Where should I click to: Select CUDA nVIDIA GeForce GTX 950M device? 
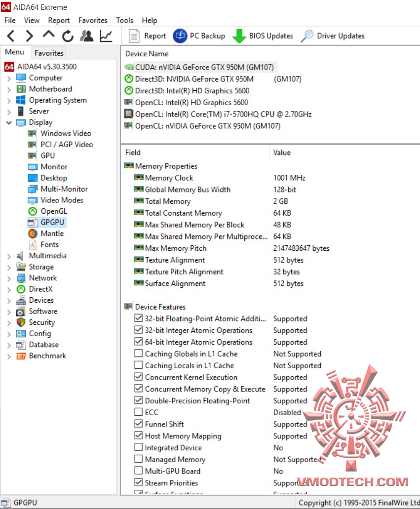click(200, 67)
